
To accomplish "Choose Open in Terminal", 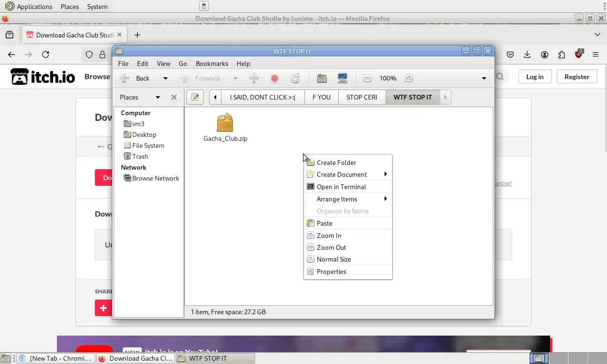I will pos(348,187).
